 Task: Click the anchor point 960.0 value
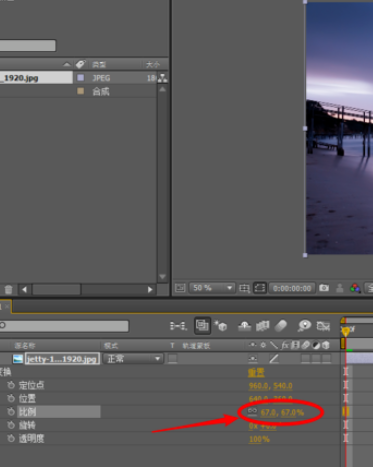point(259,386)
